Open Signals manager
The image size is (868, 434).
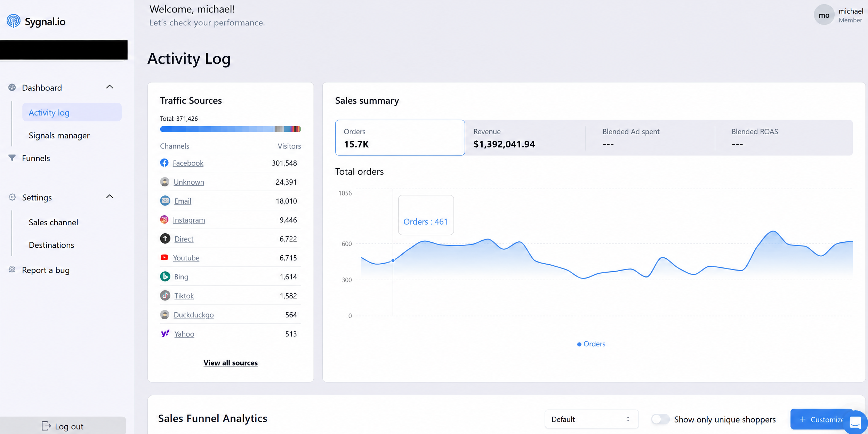pos(59,135)
